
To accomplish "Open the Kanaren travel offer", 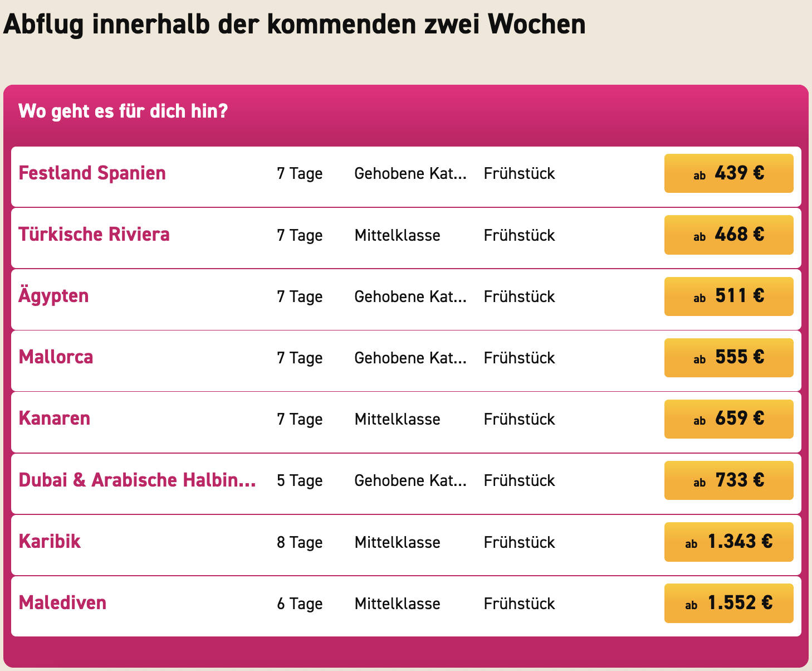I will pyautogui.click(x=55, y=419).
